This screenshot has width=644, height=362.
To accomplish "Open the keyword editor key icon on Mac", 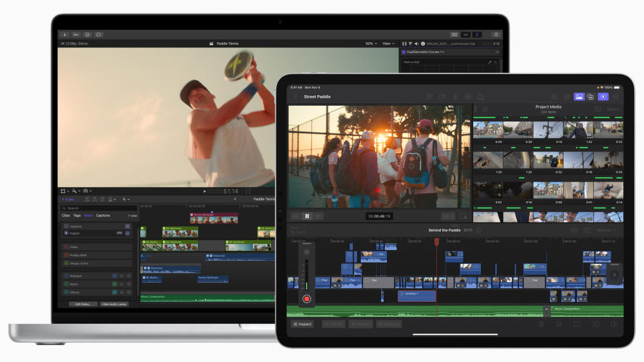I will pos(76,35).
